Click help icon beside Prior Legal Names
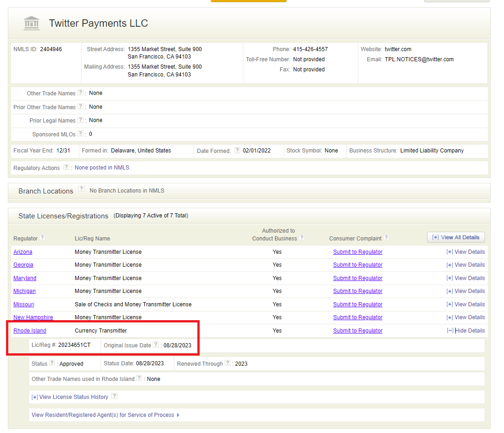 click(81, 120)
